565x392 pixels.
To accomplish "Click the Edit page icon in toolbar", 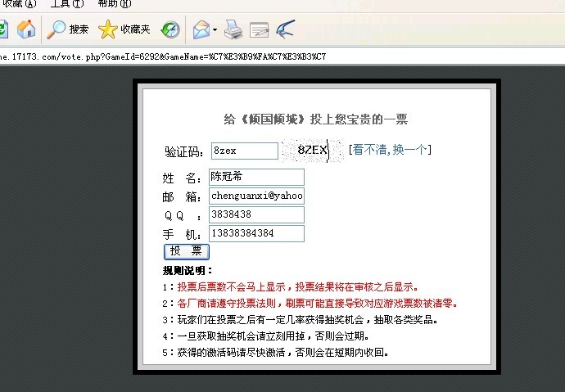I will point(260,30).
